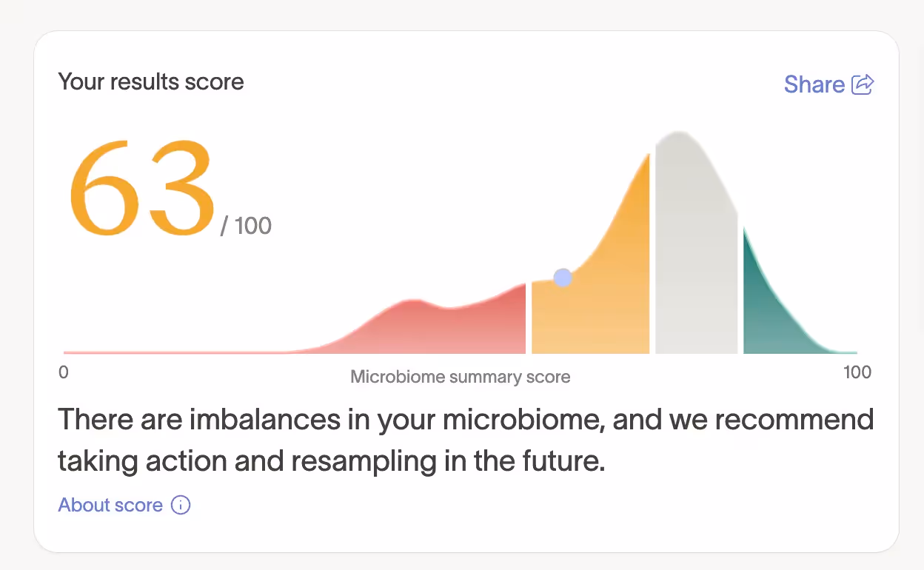
Task: Click the Microbiome summary score axis label
Action: [x=460, y=377]
